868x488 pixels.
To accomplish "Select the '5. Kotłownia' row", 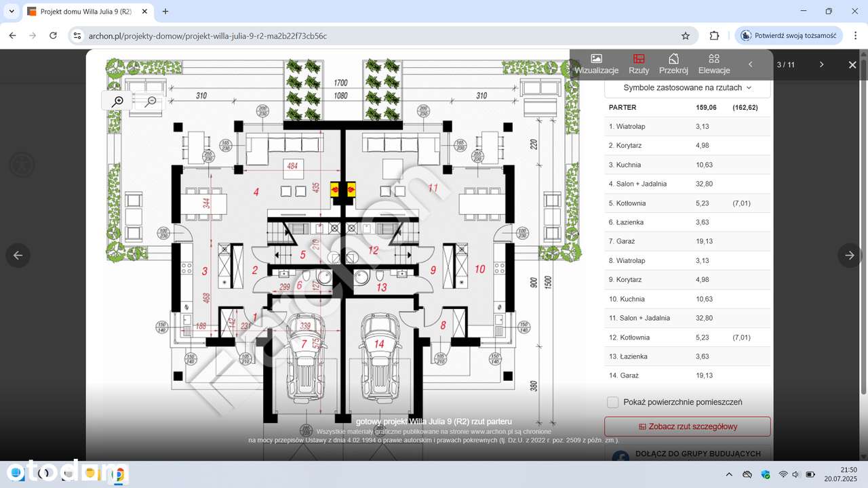I will pyautogui.click(x=688, y=203).
